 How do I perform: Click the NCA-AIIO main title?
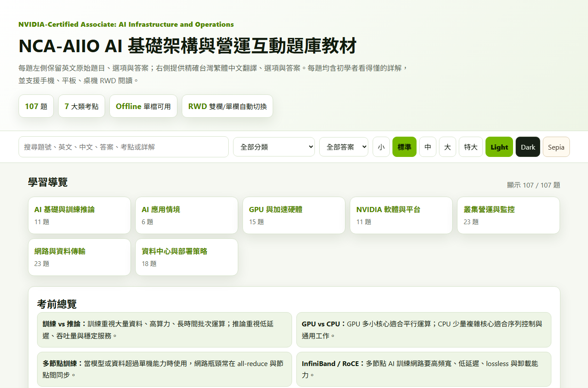pos(187,46)
